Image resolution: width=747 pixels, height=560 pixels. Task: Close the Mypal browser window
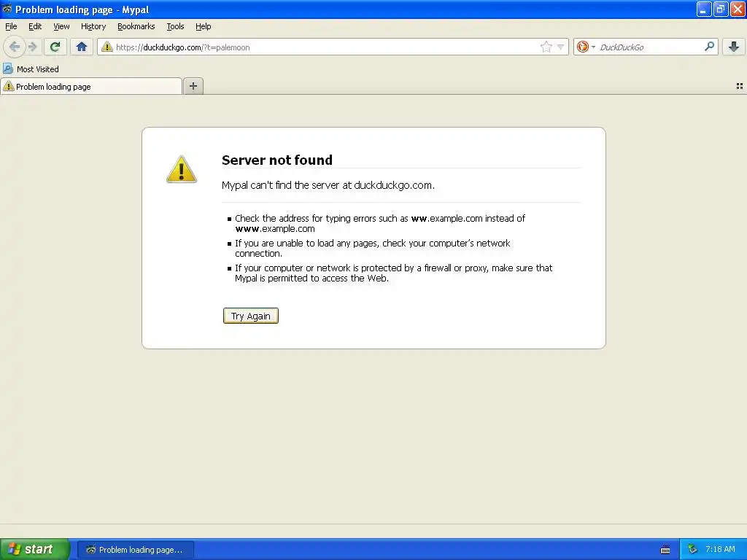click(738, 9)
